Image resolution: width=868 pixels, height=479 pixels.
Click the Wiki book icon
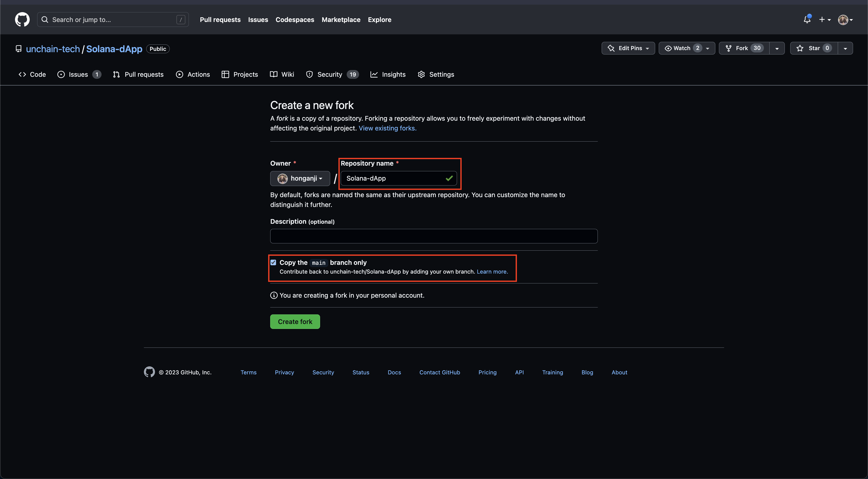274,74
